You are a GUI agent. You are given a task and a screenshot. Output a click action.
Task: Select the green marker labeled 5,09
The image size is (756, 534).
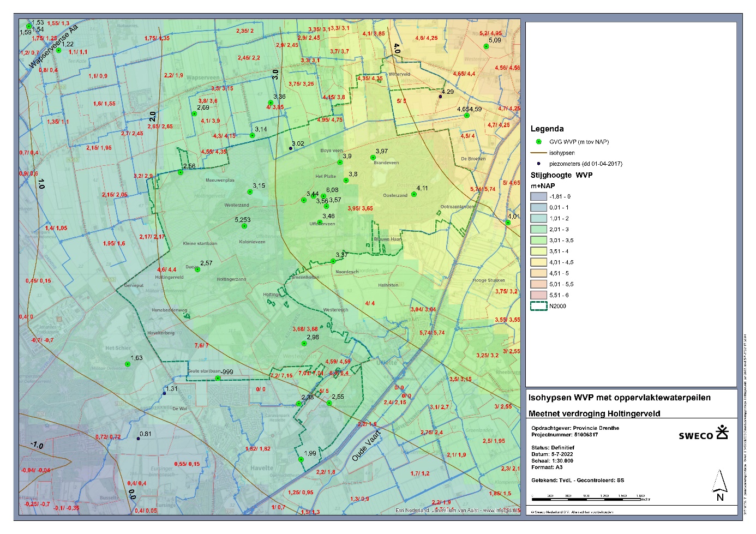tap(486, 46)
